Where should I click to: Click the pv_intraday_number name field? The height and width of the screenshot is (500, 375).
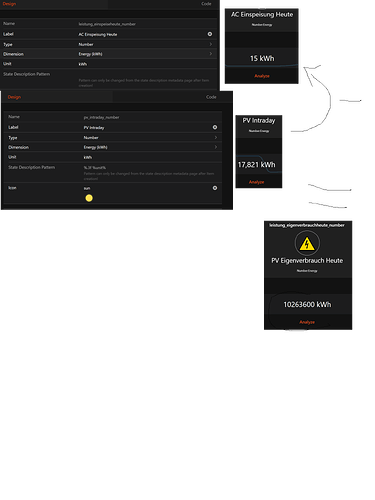(x=101, y=117)
